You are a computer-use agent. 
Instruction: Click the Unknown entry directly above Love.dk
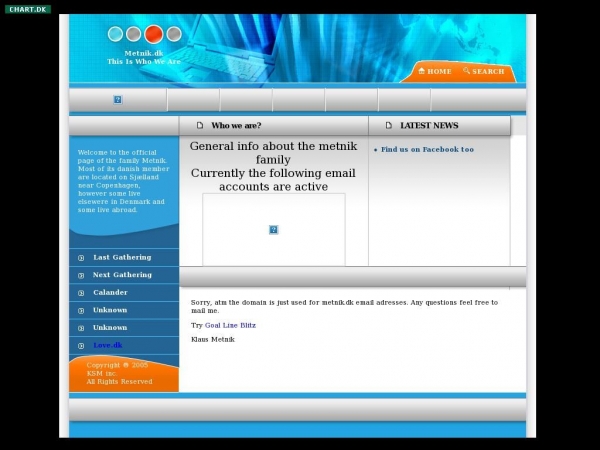click(110, 328)
